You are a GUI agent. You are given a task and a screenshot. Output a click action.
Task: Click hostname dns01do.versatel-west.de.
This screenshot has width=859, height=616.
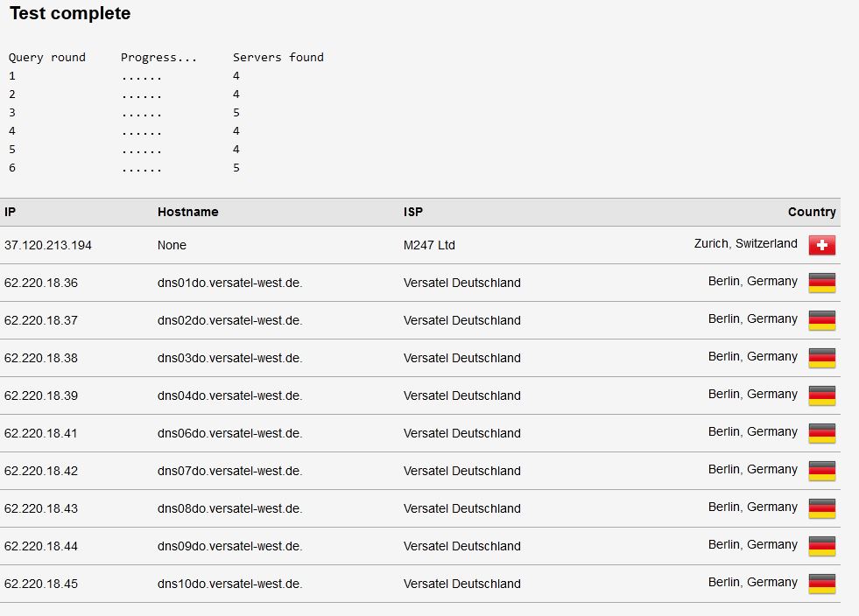tap(229, 283)
